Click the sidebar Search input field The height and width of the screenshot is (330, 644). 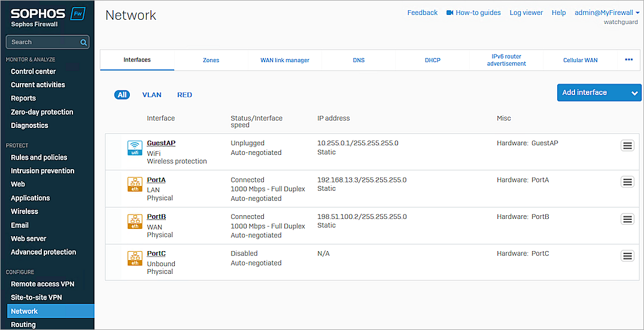click(x=43, y=42)
